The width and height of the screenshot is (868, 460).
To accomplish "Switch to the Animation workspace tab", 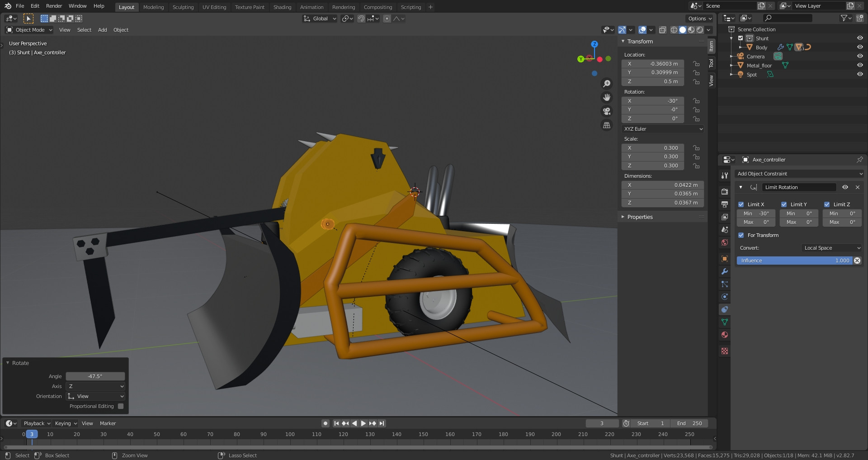I will (311, 7).
